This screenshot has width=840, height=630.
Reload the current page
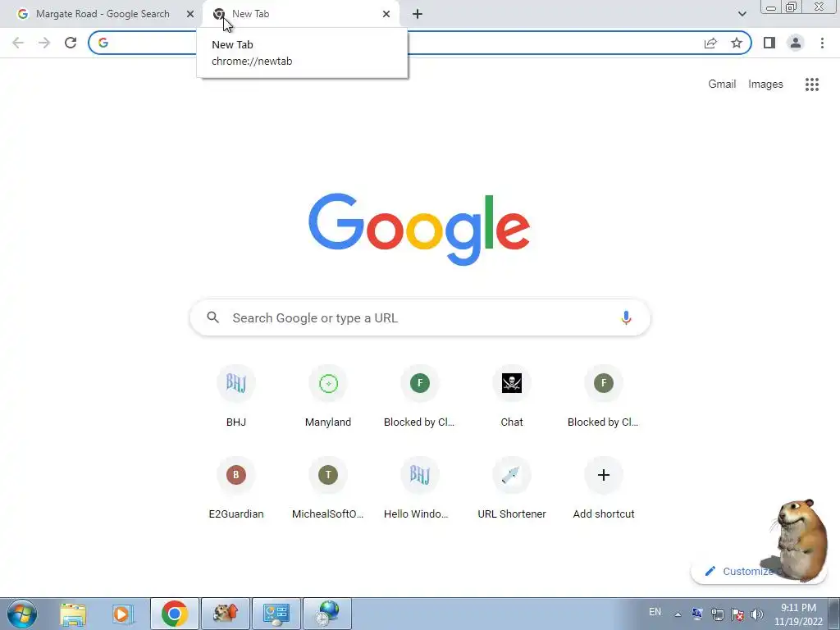tap(71, 43)
